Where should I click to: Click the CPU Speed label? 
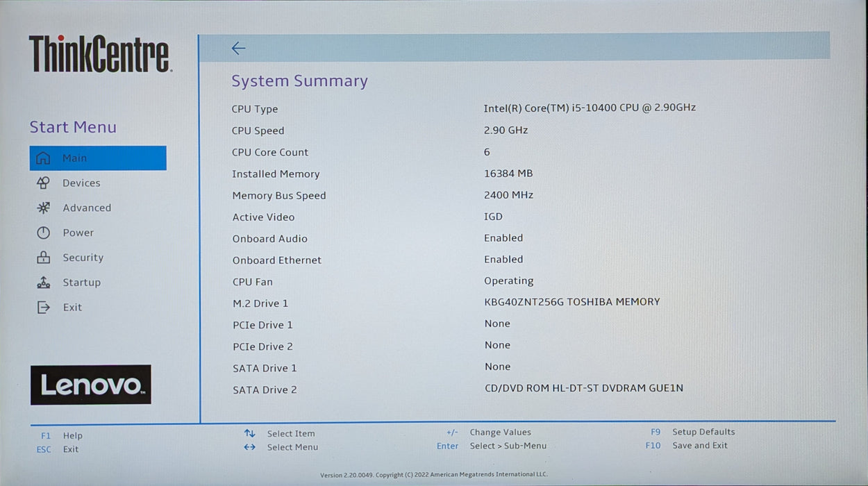click(x=258, y=131)
